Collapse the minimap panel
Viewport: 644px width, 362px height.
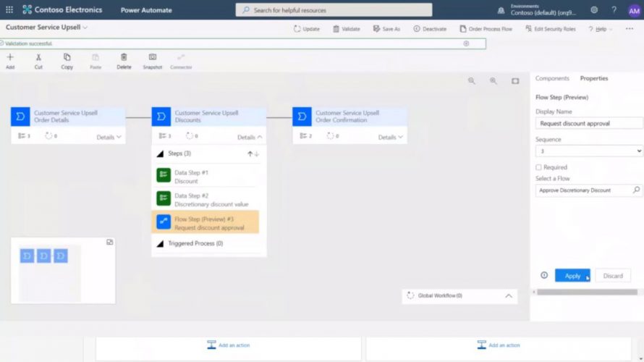pyautogui.click(x=110, y=243)
